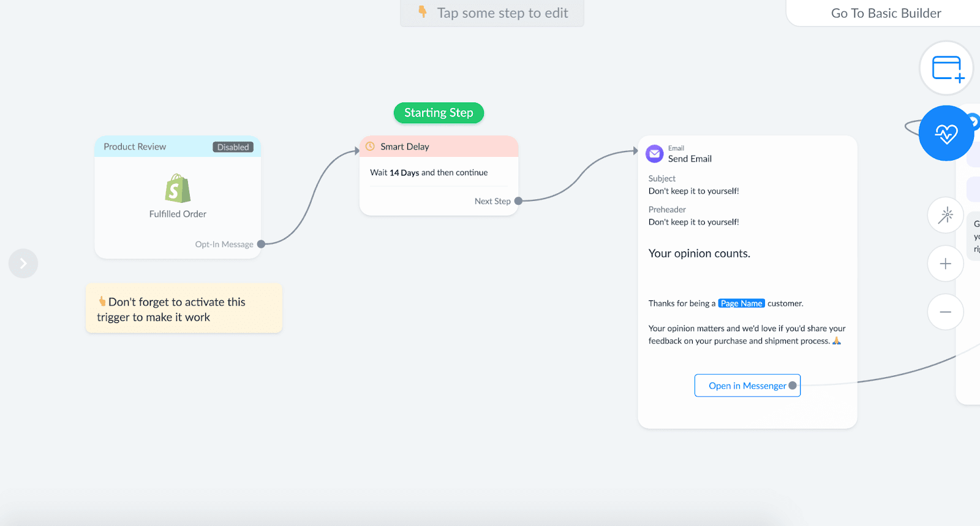Select the Wait 14 Days delay text
The width and height of the screenshot is (980, 526).
pos(429,173)
